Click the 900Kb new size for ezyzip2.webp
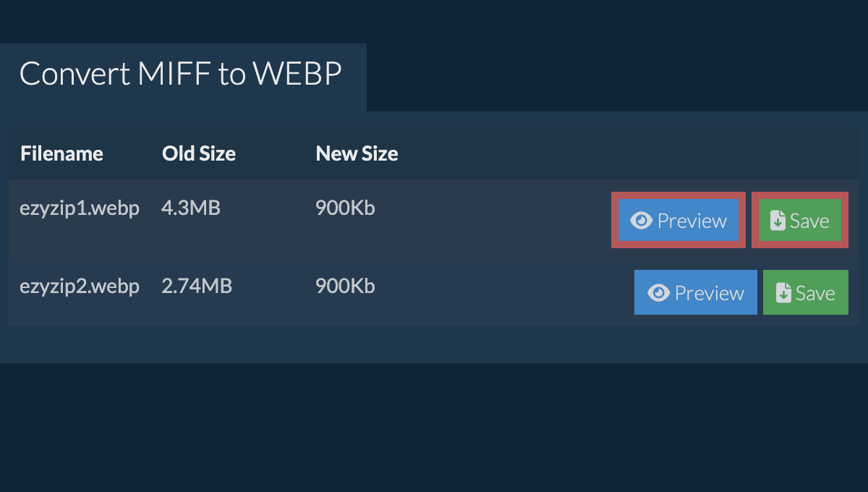The height and width of the screenshot is (492, 868). point(345,287)
